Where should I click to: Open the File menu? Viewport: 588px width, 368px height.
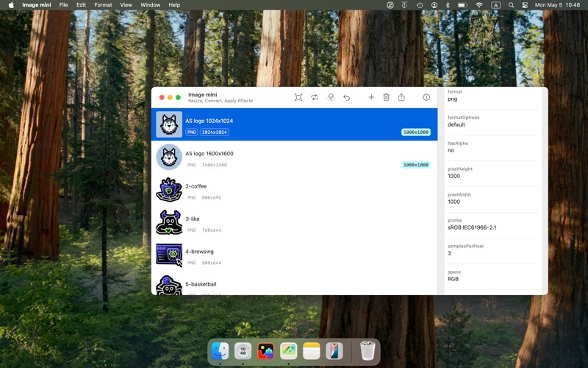click(x=63, y=5)
